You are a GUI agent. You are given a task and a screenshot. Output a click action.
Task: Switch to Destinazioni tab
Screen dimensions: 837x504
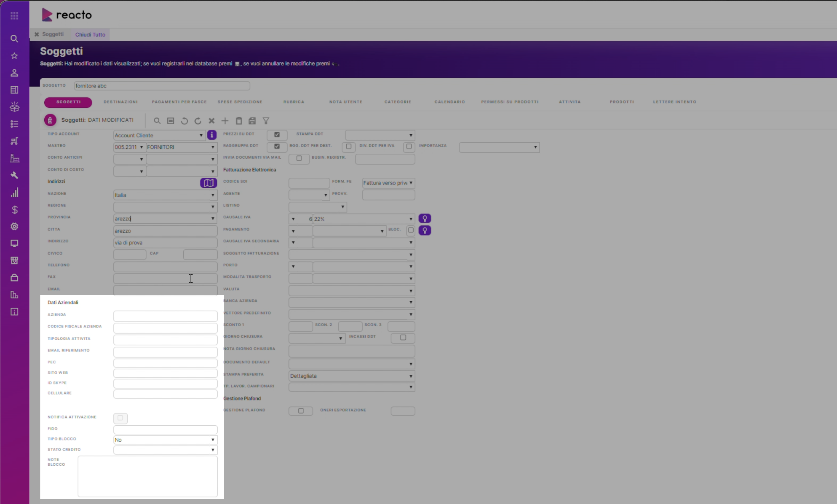pos(121,102)
